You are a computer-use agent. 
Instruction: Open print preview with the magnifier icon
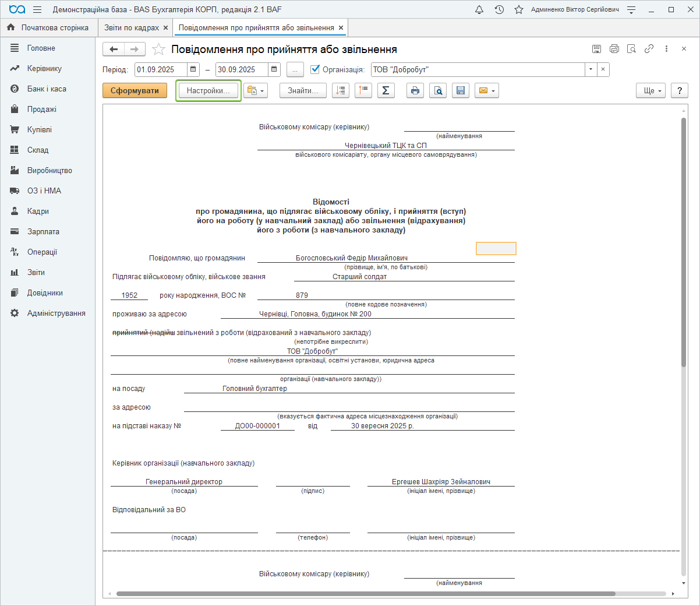click(x=438, y=90)
